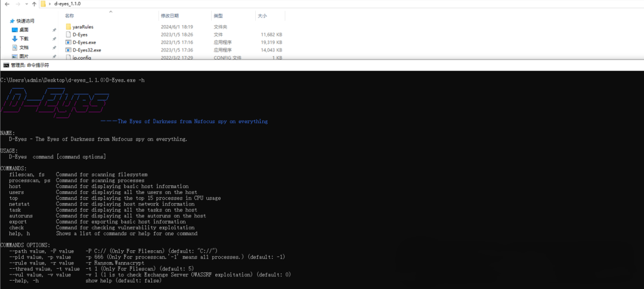644x289 pixels.
Task: Click the date 2023/1/5 18:26
Action: pyautogui.click(x=177, y=35)
